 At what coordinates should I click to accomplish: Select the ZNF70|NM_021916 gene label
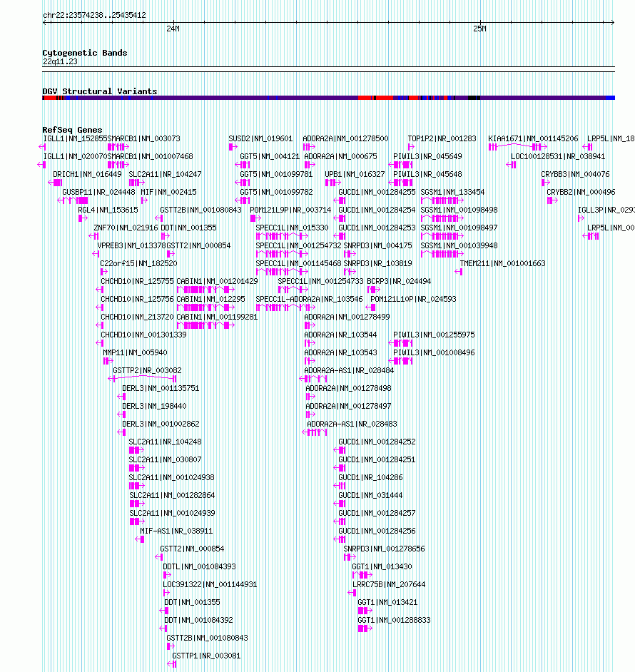click(x=126, y=228)
